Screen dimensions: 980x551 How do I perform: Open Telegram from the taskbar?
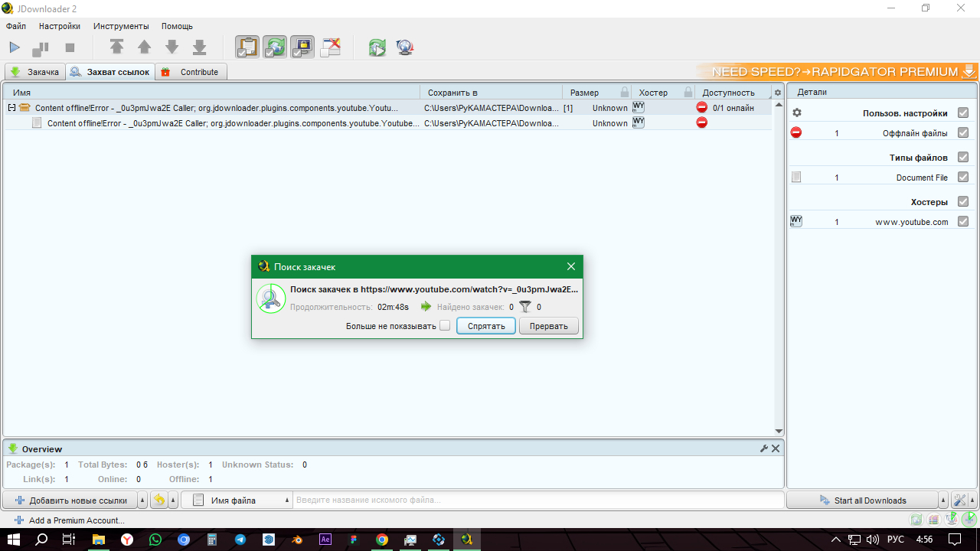click(x=240, y=540)
